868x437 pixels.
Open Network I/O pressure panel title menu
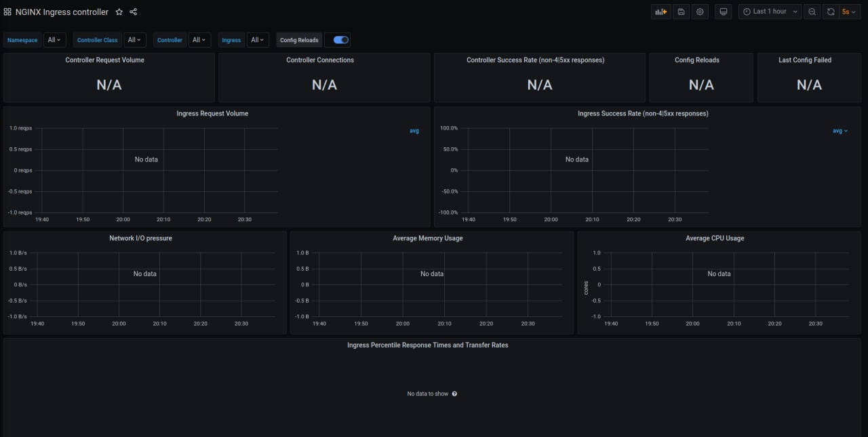[x=140, y=238]
